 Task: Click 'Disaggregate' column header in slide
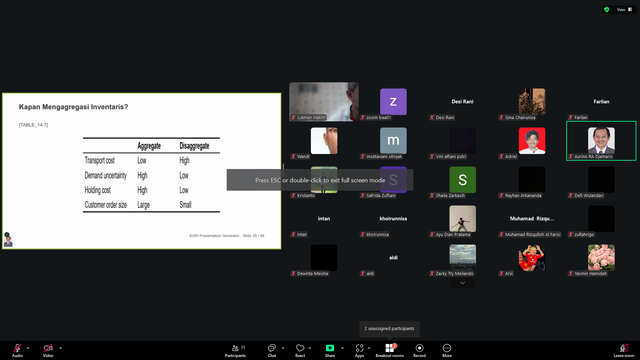click(194, 146)
